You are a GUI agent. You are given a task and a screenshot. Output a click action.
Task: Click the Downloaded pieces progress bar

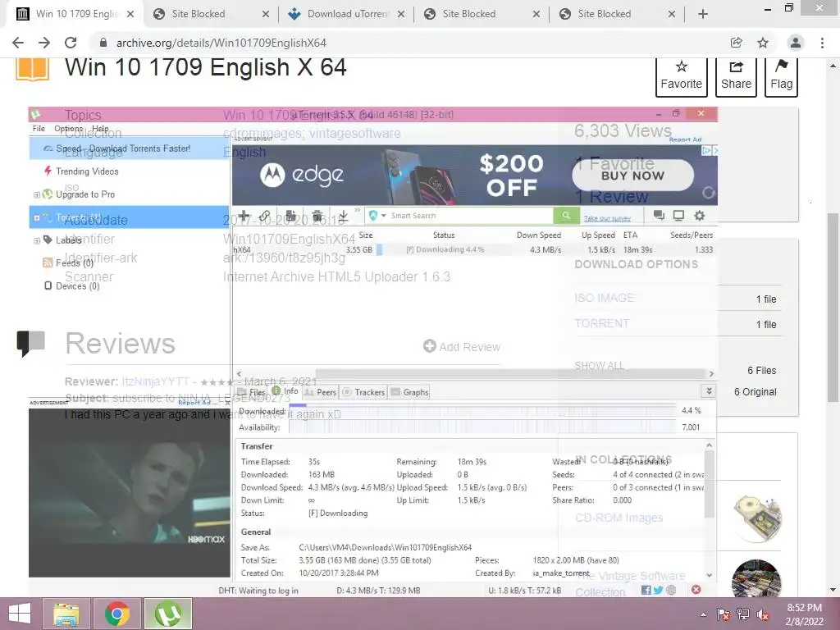(482, 411)
